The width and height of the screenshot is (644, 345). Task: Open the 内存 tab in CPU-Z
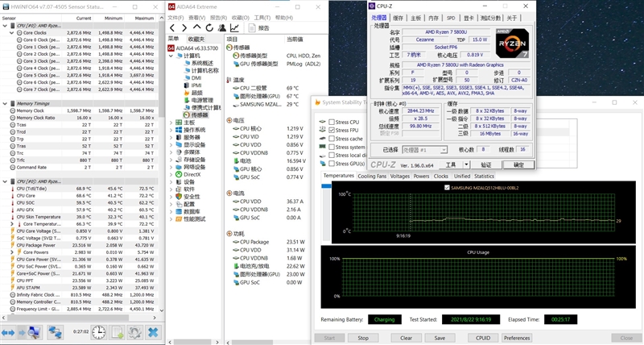click(434, 17)
